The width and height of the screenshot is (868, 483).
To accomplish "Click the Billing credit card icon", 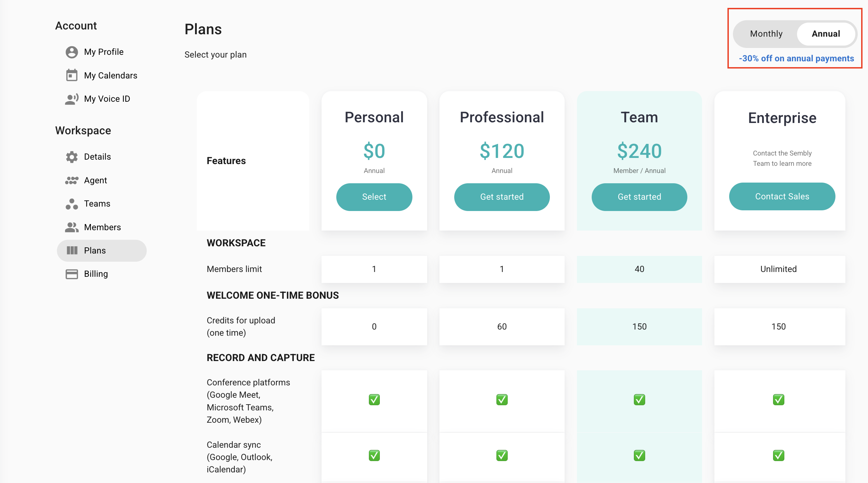I will [x=72, y=274].
